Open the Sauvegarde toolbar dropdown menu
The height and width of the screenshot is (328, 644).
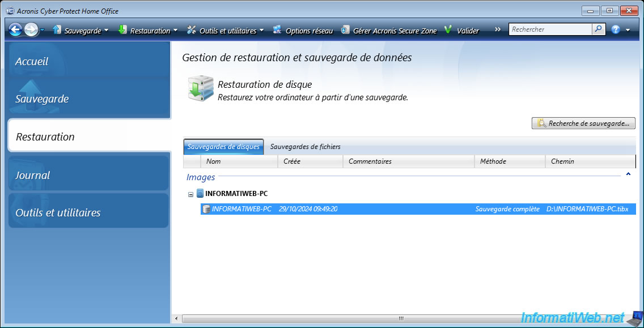[x=80, y=31]
